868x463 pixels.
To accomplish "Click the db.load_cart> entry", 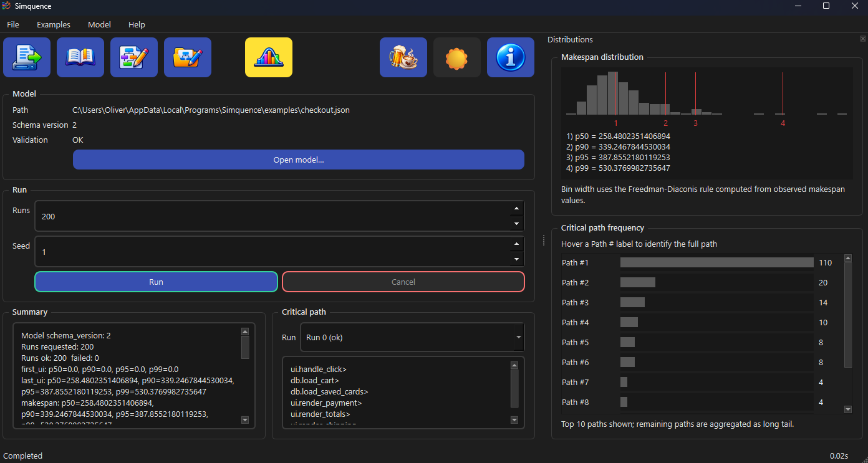I will click(315, 380).
